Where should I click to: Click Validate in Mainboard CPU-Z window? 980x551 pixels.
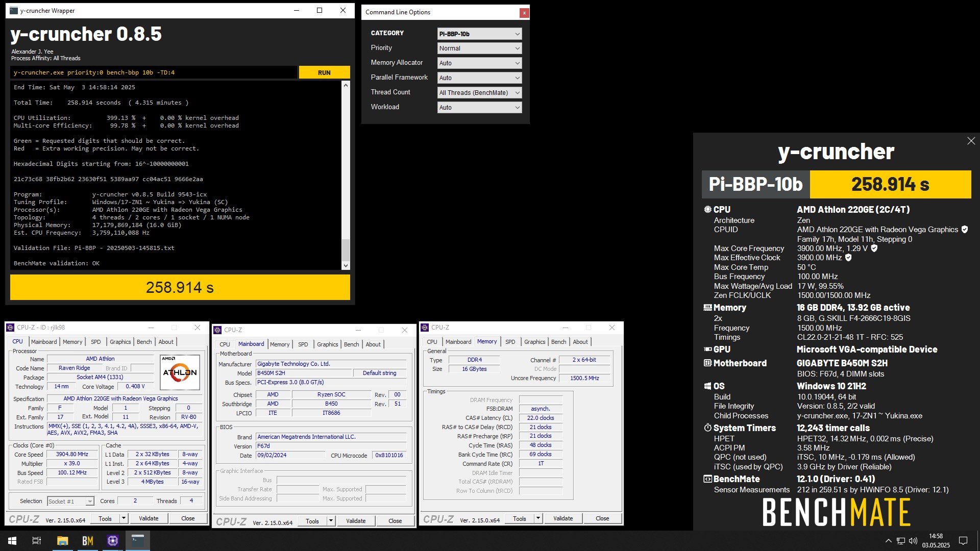point(356,521)
